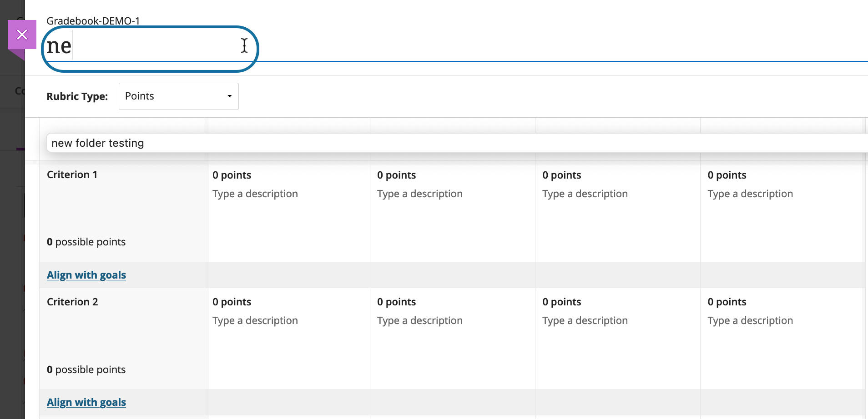Type a description in Criterion 1 first column

[255, 194]
